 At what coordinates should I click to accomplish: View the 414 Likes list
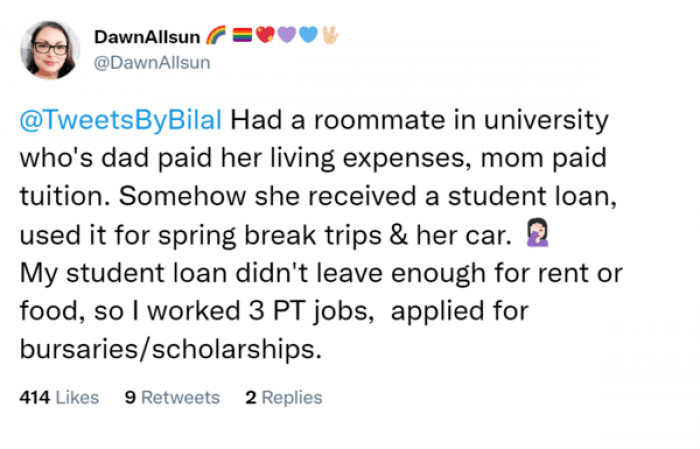point(59,397)
